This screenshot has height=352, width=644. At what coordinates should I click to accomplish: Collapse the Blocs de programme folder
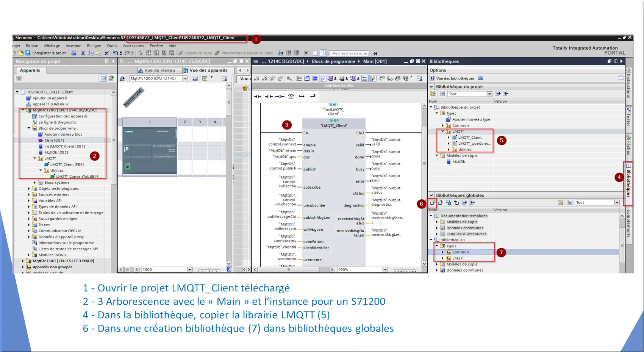(29, 128)
